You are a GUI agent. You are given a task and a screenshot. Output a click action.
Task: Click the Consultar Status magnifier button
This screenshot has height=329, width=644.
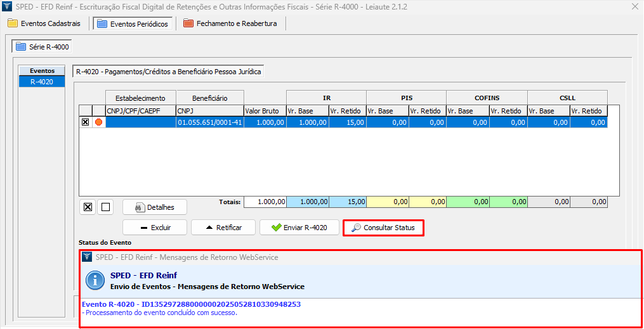383,228
